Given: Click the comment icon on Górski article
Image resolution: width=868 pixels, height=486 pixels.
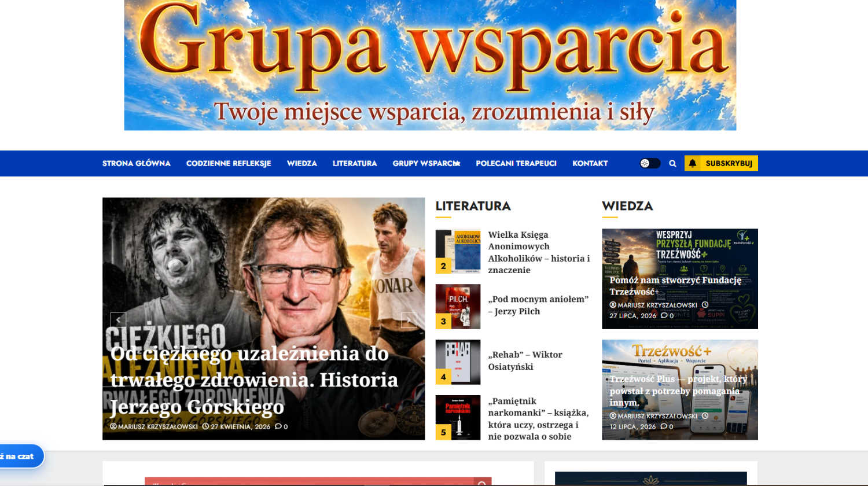Looking at the screenshot, I should click(x=278, y=427).
